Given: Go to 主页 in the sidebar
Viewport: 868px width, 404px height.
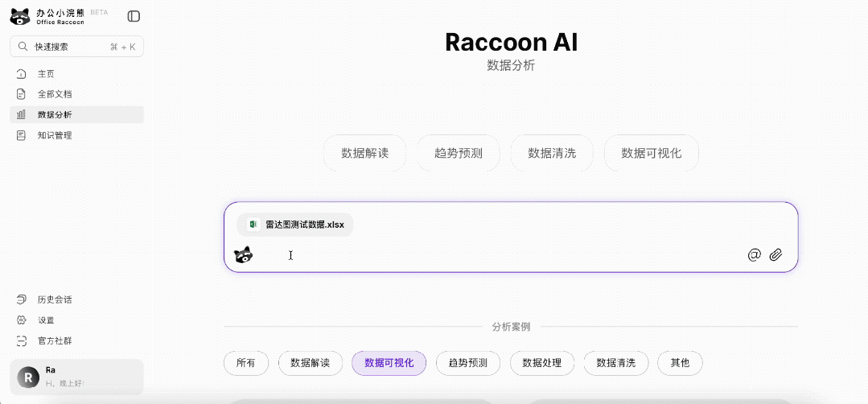Looking at the screenshot, I should [77, 73].
